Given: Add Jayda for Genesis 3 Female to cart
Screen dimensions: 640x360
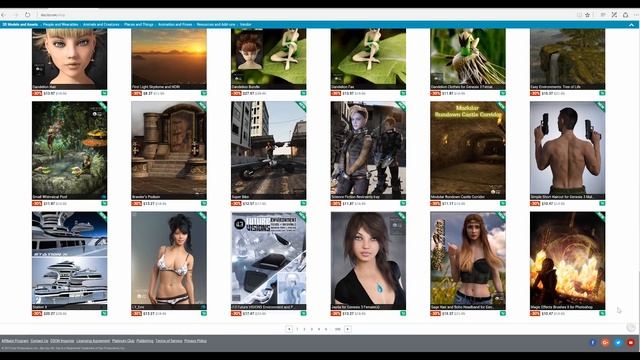Looking at the screenshot, I should click(x=403, y=313).
